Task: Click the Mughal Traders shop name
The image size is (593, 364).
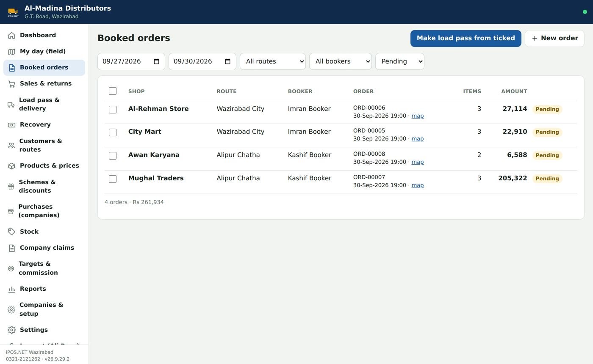Action: point(156,178)
